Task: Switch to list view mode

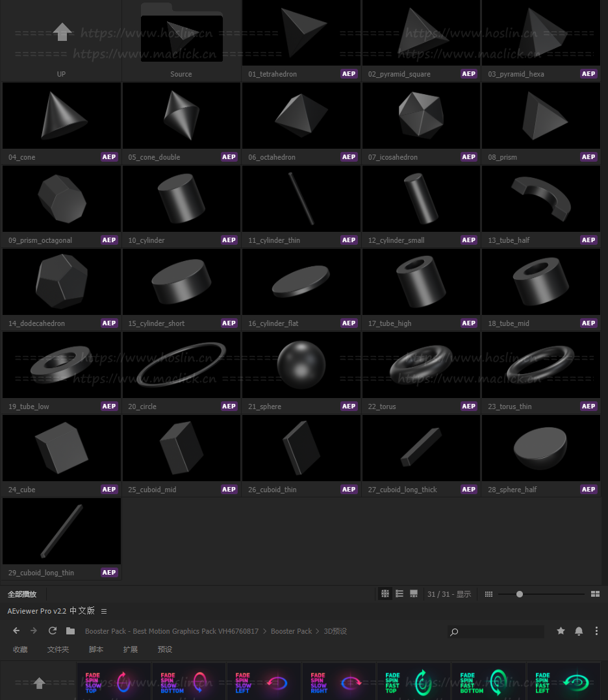Action: (x=399, y=594)
